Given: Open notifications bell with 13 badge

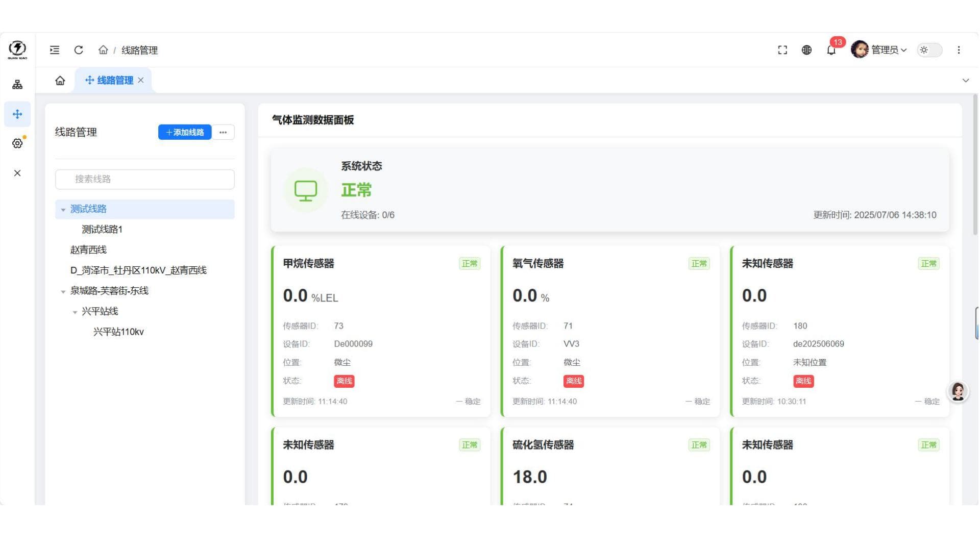Looking at the screenshot, I should pyautogui.click(x=831, y=50).
